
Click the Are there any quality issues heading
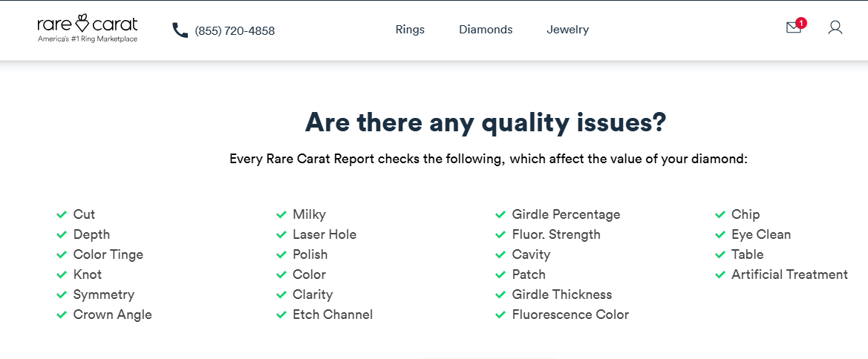point(486,122)
